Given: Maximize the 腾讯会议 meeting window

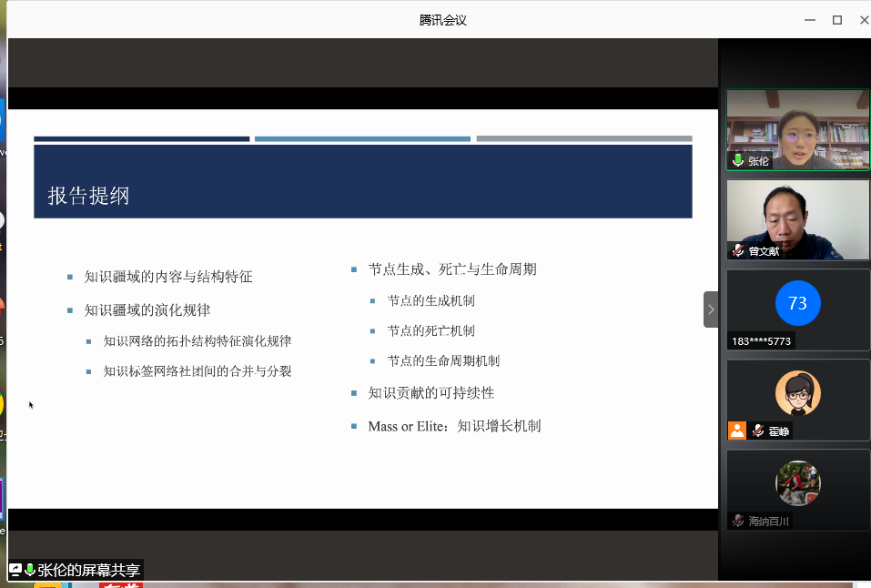Looking at the screenshot, I should (836, 20).
